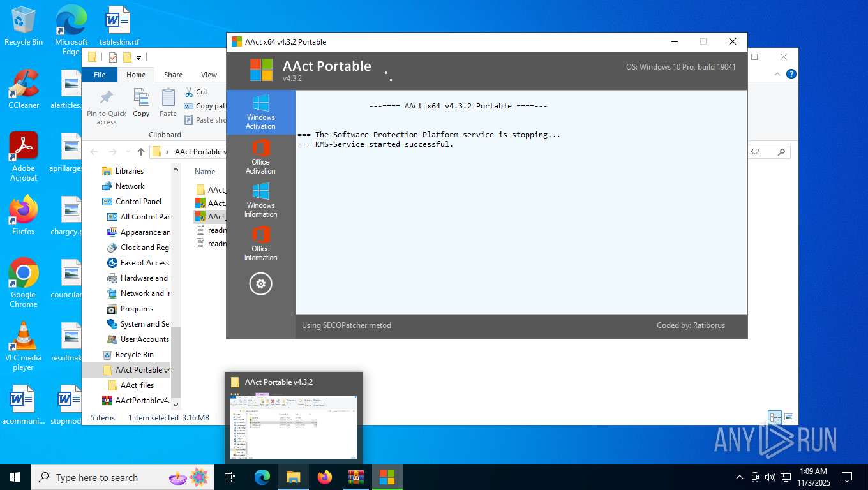
Task: Click "Using SECOPatcher metod" status text
Action: click(x=347, y=325)
